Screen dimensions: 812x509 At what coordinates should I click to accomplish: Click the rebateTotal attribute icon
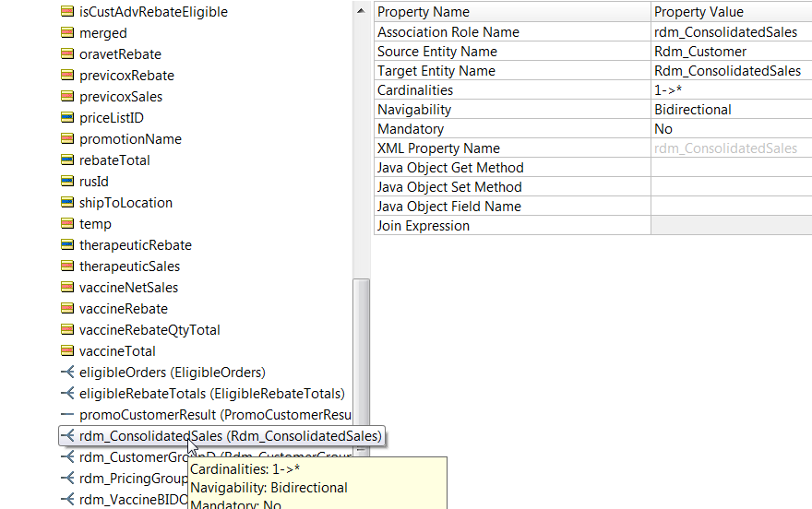67,160
